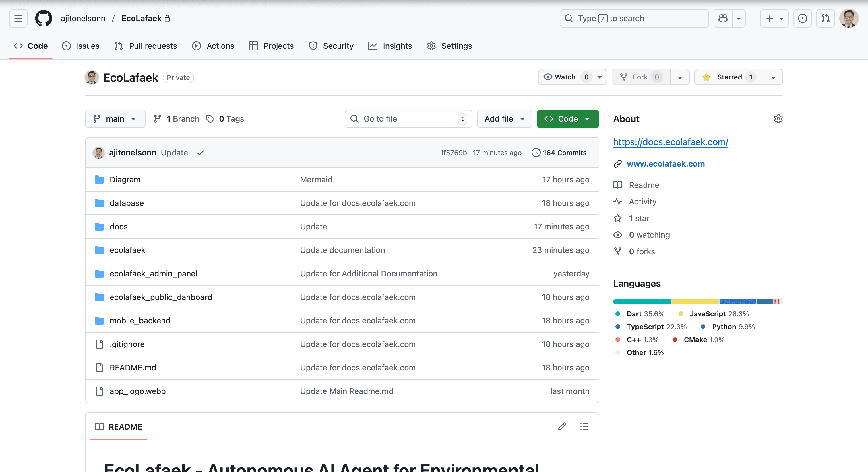
Task: Open the GitHub home page via the logo
Action: click(43, 18)
